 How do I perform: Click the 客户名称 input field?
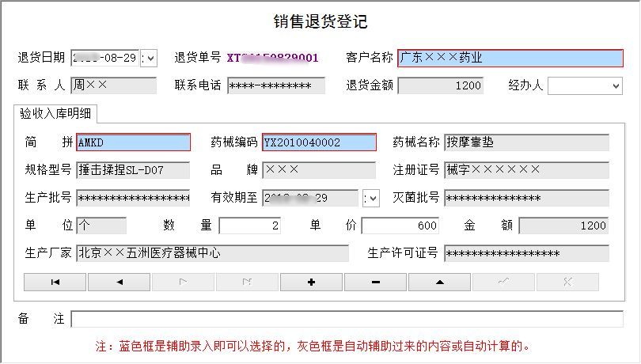(x=510, y=58)
